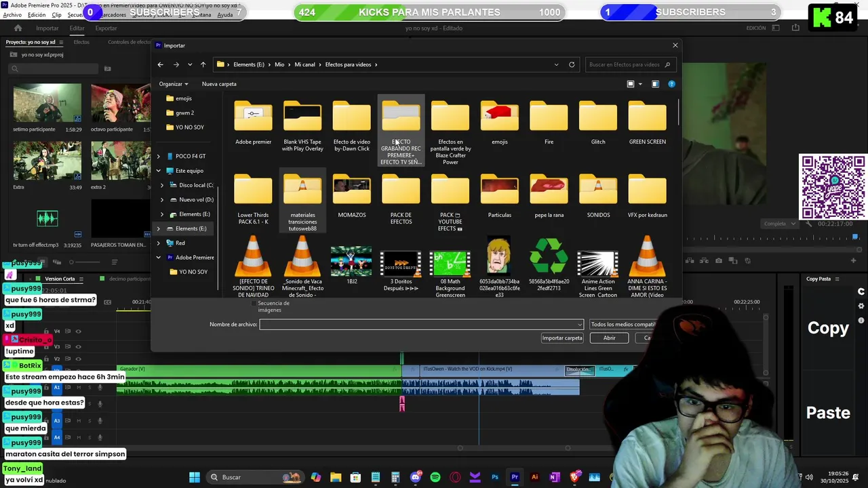
Task: Open the Efectos panel tab
Action: pyautogui.click(x=81, y=42)
